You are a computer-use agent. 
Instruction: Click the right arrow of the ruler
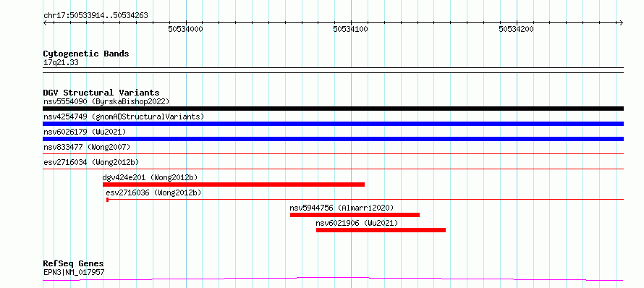point(621,23)
